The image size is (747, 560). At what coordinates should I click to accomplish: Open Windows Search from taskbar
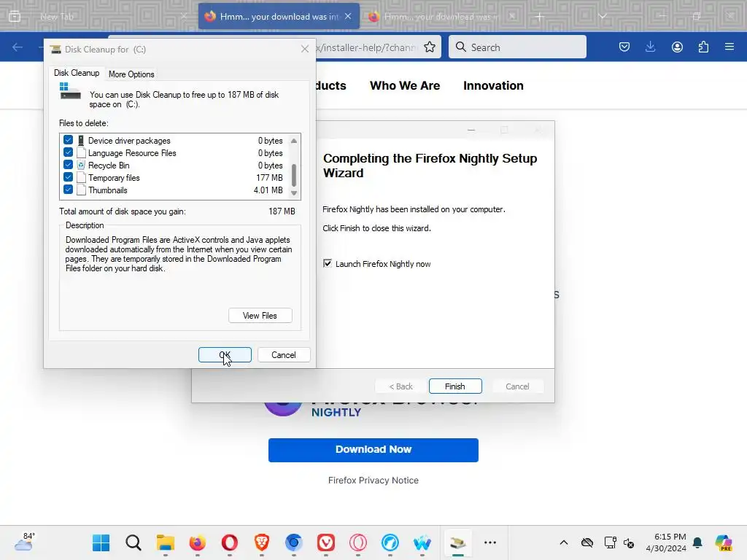(x=133, y=542)
